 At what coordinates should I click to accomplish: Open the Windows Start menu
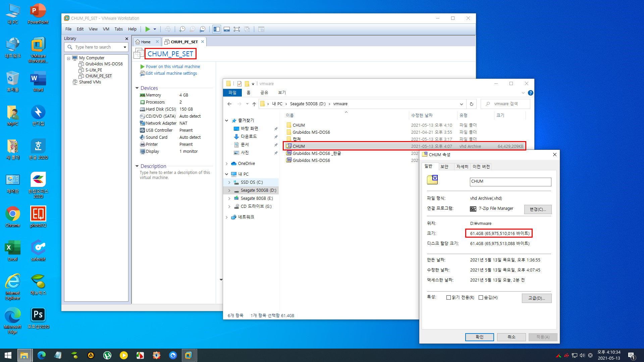8,355
